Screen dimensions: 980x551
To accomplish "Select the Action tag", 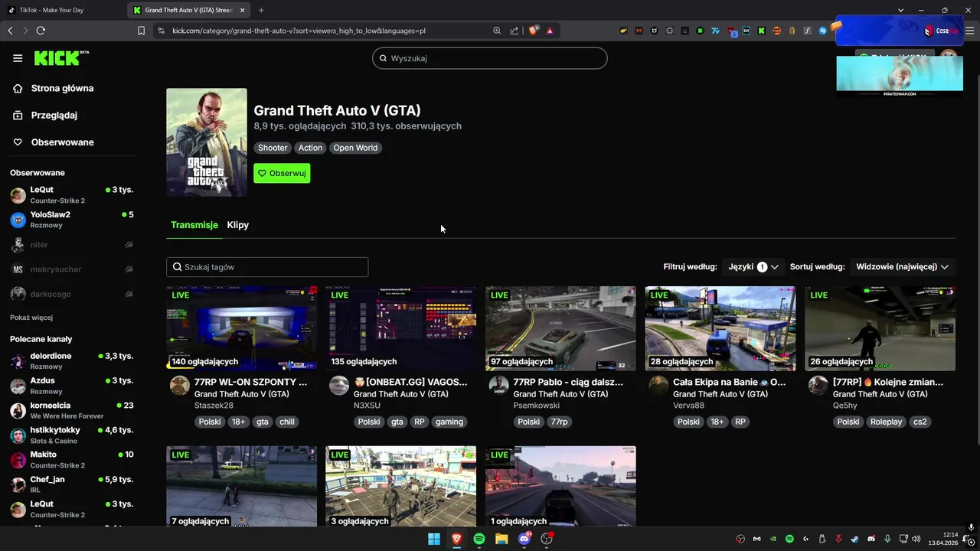I will tap(310, 148).
